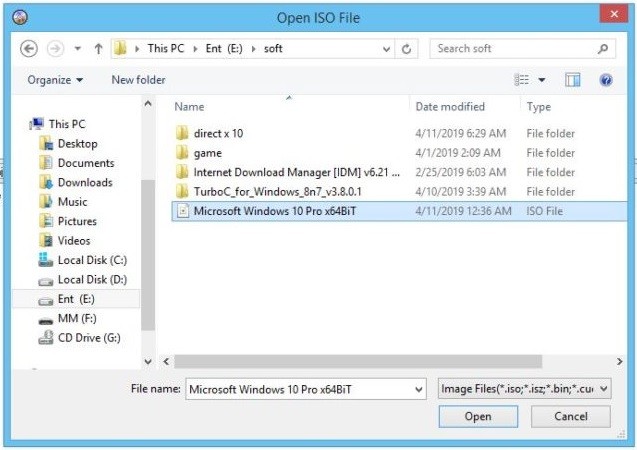The image size is (637, 450).
Task: Open Local Disk (C:) in the sidebar
Action: (82, 260)
